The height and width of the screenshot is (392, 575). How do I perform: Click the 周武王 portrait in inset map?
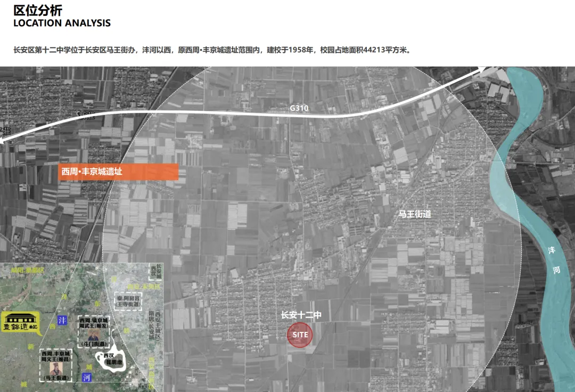click(94, 335)
